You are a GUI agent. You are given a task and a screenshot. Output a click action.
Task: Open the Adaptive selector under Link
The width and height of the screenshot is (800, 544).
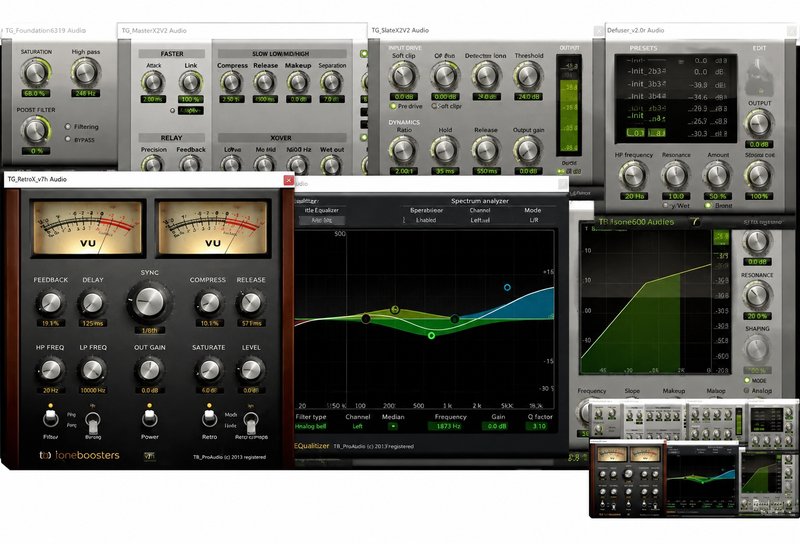[191, 110]
